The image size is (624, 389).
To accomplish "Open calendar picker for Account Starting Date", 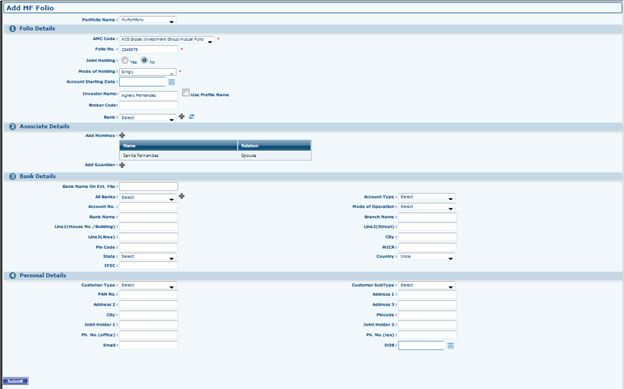I will (x=172, y=82).
